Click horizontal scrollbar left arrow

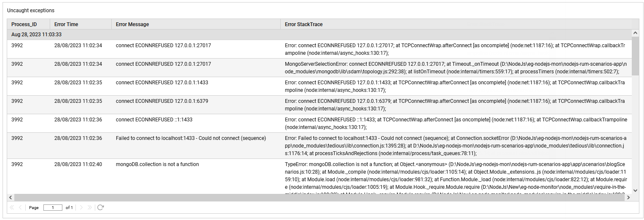pyautogui.click(x=11, y=197)
